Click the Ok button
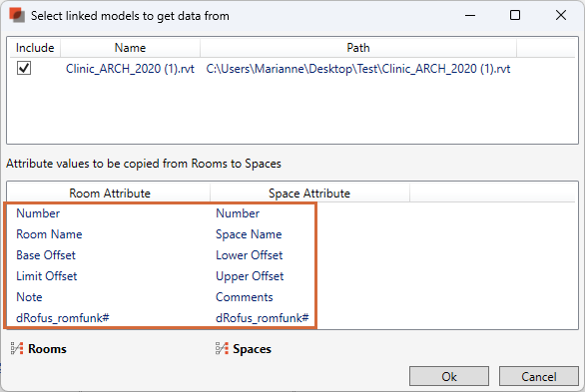This screenshot has width=585, height=392. [449, 376]
